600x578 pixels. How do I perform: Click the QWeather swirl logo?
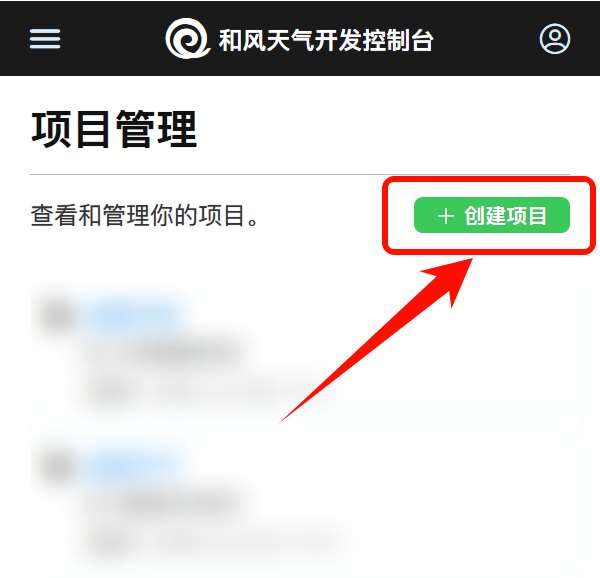pyautogui.click(x=188, y=38)
